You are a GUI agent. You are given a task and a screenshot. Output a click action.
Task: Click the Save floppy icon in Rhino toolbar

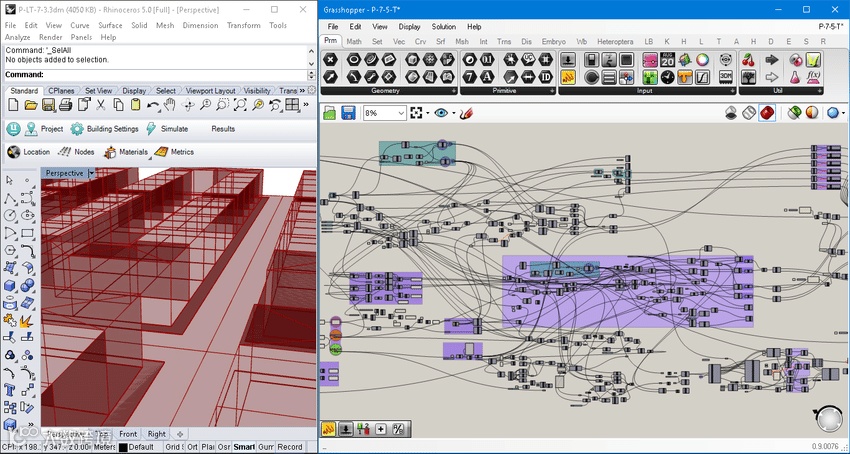49,105
